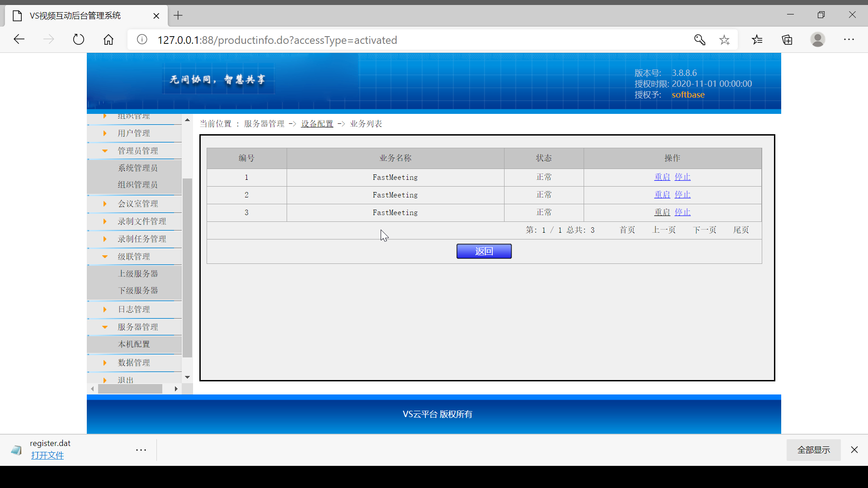Click the 业务名称 column header
The width and height of the screenshot is (868, 488).
coord(396,158)
